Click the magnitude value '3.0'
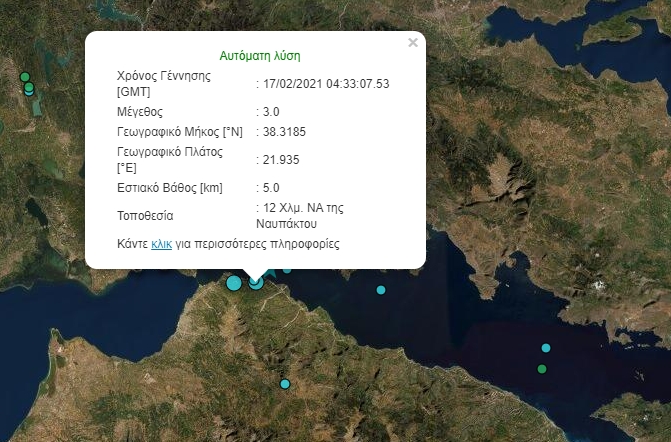Image resolution: width=671 pixels, height=442 pixels. click(271, 112)
